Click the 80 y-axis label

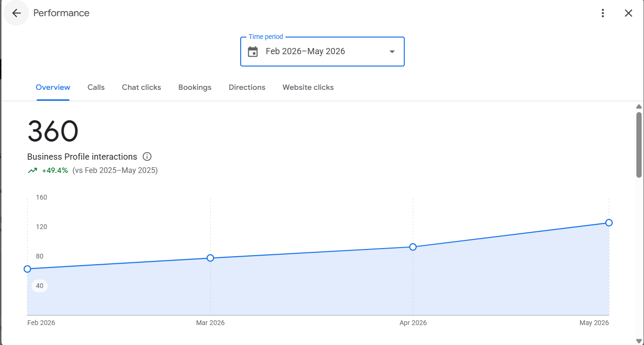[x=39, y=256]
